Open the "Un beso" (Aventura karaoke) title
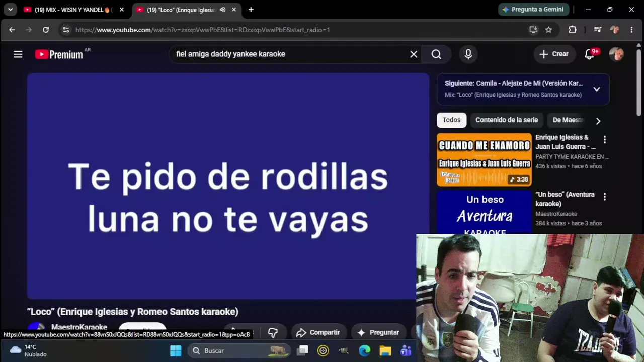Image resolution: width=644 pixels, height=362 pixels. coord(565,199)
